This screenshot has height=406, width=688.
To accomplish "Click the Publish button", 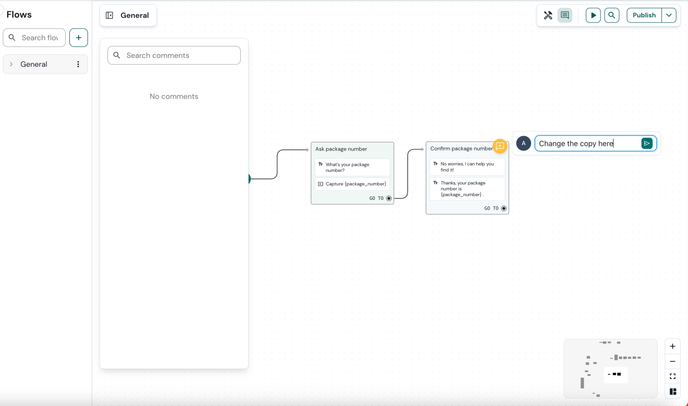I will pyautogui.click(x=644, y=15).
